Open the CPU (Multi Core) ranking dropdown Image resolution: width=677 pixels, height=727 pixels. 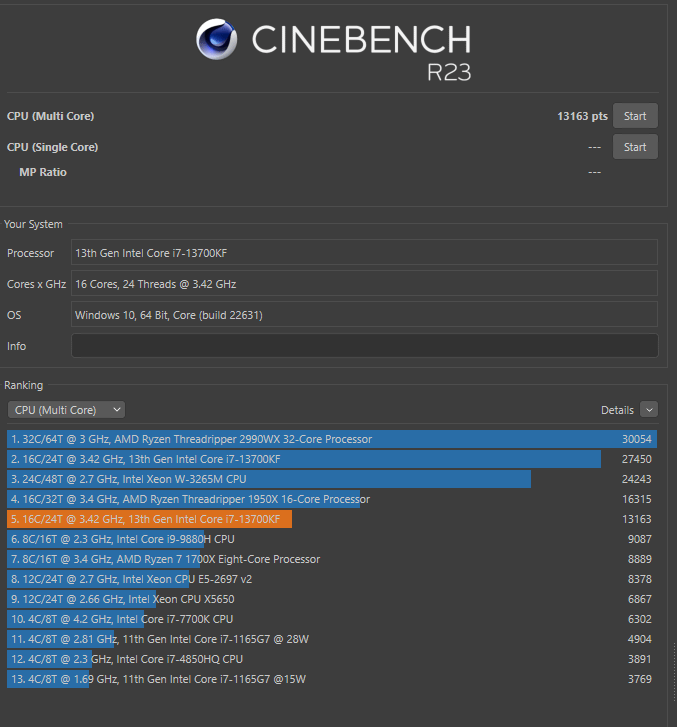pyautogui.click(x=66, y=410)
